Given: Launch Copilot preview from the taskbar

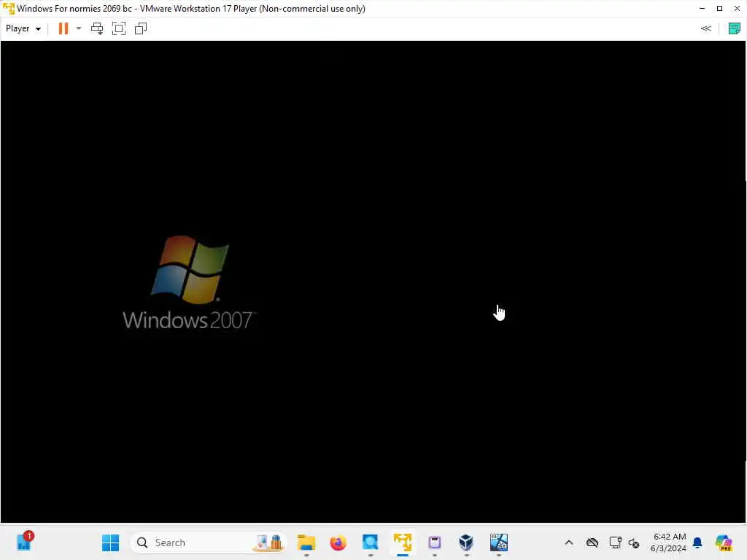Looking at the screenshot, I should pos(724,542).
